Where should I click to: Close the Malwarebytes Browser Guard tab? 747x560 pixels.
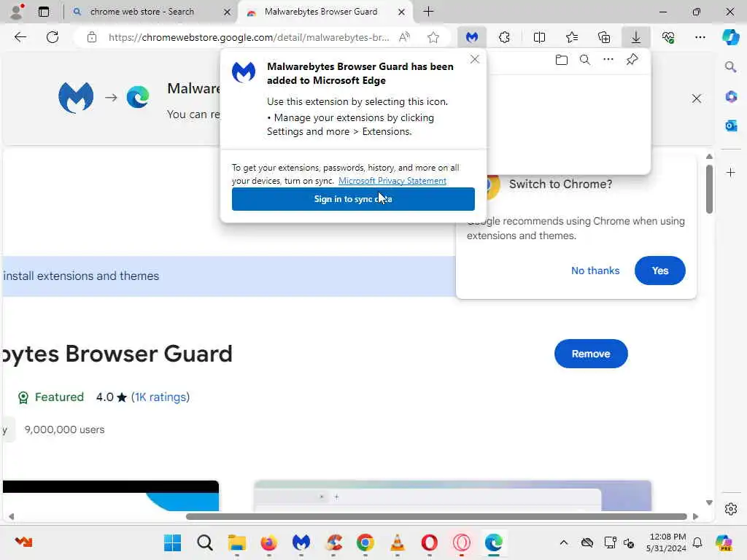[402, 12]
